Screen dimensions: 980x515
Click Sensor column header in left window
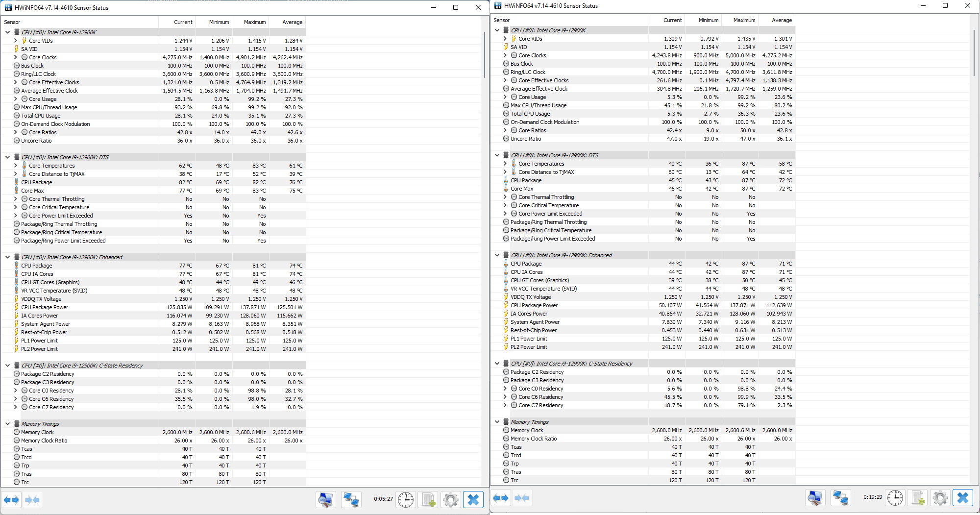pyautogui.click(x=80, y=22)
